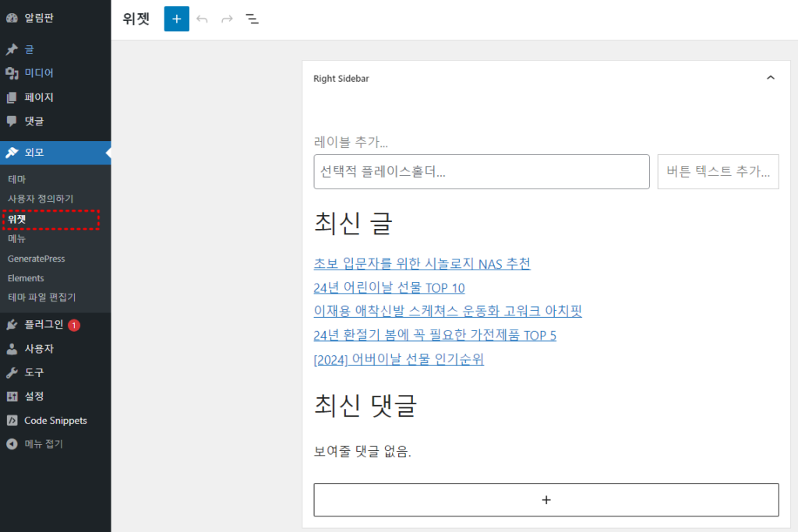798x532 pixels.
Task: Click the redo arrow in toolbar
Action: (x=227, y=19)
